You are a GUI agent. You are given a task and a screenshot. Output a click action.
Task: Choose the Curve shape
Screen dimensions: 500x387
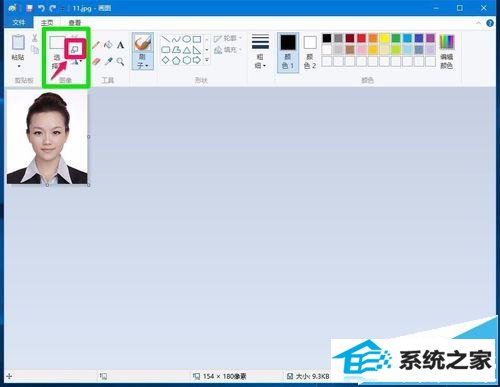click(x=176, y=40)
